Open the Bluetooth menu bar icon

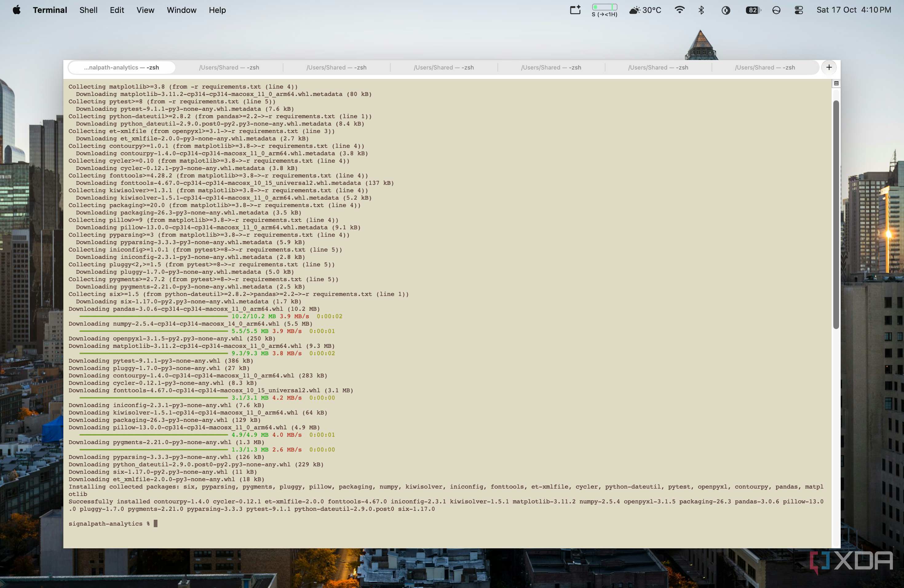(701, 10)
